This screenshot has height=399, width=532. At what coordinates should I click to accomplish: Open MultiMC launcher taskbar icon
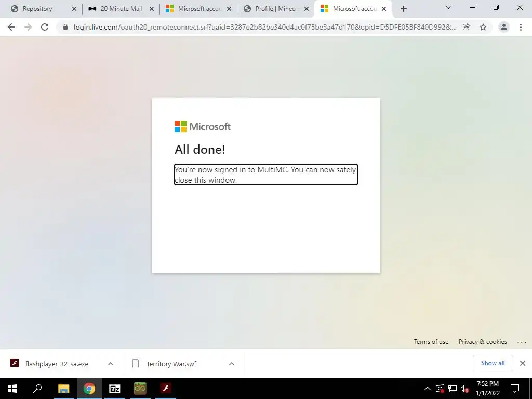pyautogui.click(x=140, y=389)
